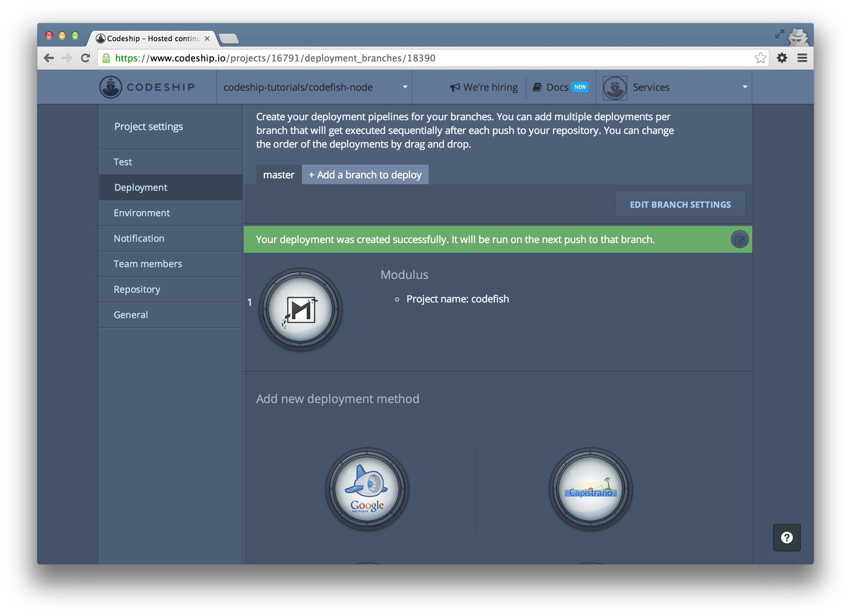
Task: Open the help question mark button
Action: 787,537
